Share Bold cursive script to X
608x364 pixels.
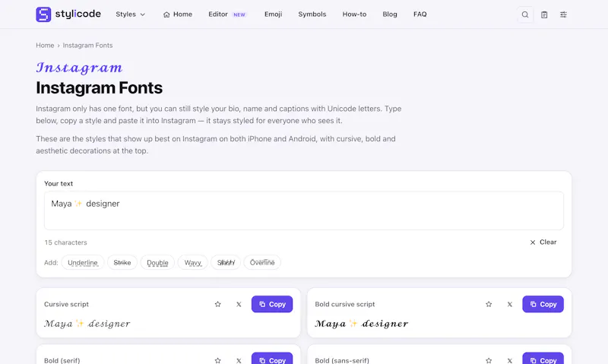pos(509,304)
